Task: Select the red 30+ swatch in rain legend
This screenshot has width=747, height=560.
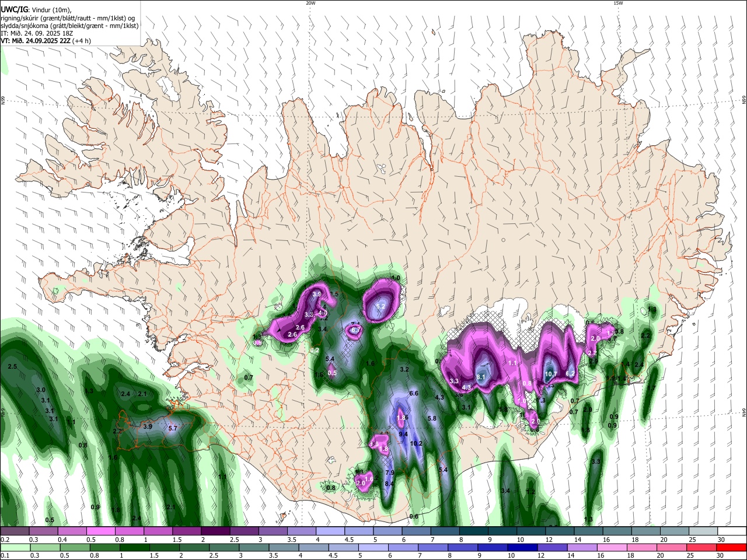Action: click(x=731, y=547)
